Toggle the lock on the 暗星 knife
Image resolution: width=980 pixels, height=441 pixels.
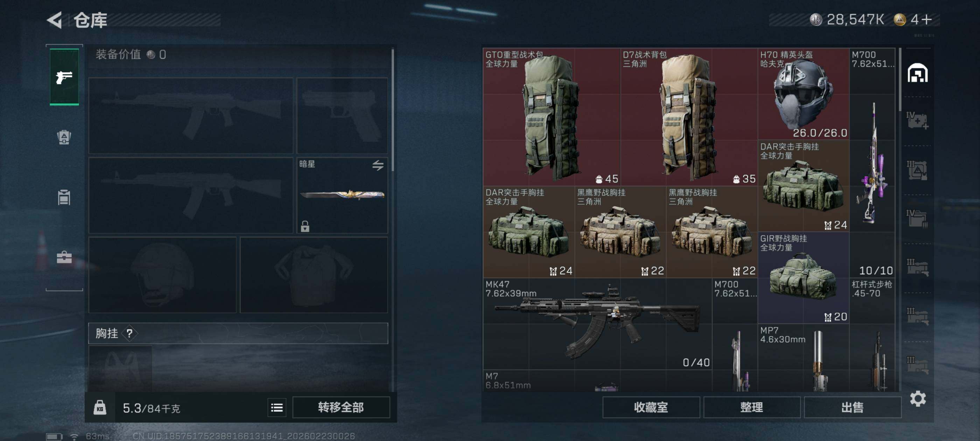[305, 226]
